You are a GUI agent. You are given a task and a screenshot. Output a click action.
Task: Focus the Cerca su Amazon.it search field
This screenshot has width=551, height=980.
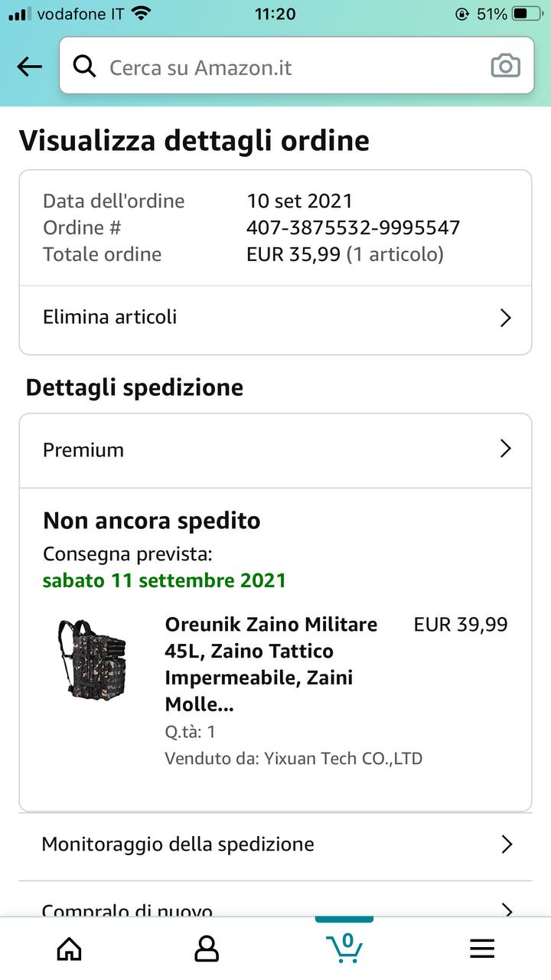pos(291,67)
